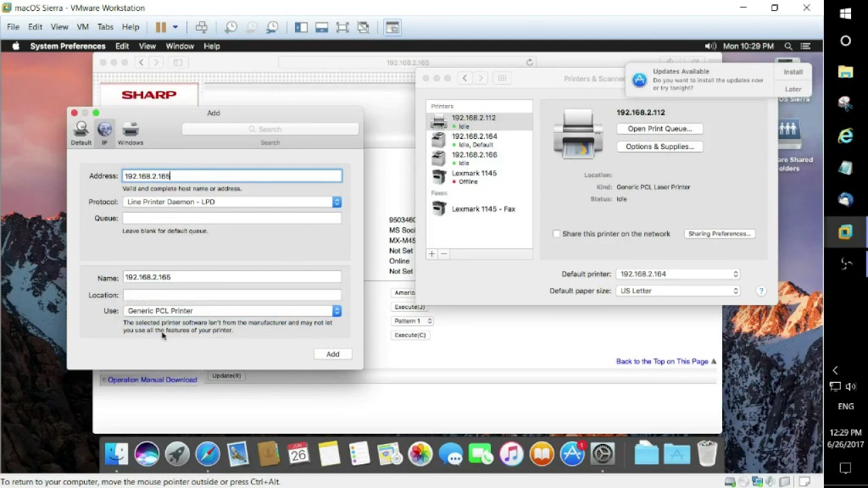The width and height of the screenshot is (868, 488).
Task: Click Options & Supplies button
Action: (x=660, y=146)
